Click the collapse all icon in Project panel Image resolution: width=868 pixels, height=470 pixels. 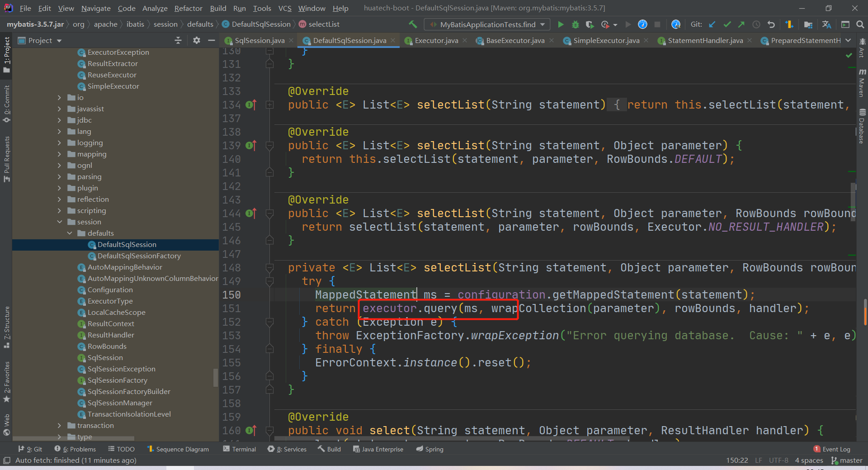pyautogui.click(x=178, y=40)
